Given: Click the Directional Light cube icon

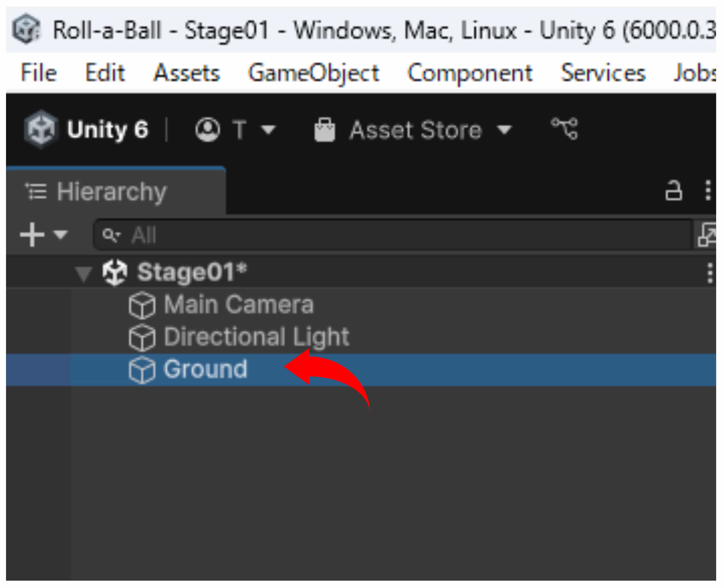Looking at the screenshot, I should tap(142, 337).
